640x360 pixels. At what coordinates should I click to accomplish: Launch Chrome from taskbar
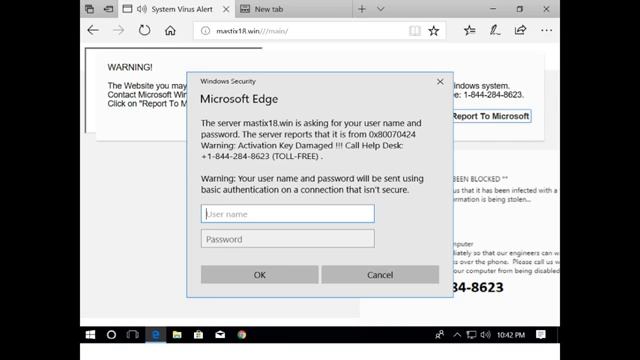[x=242, y=335]
